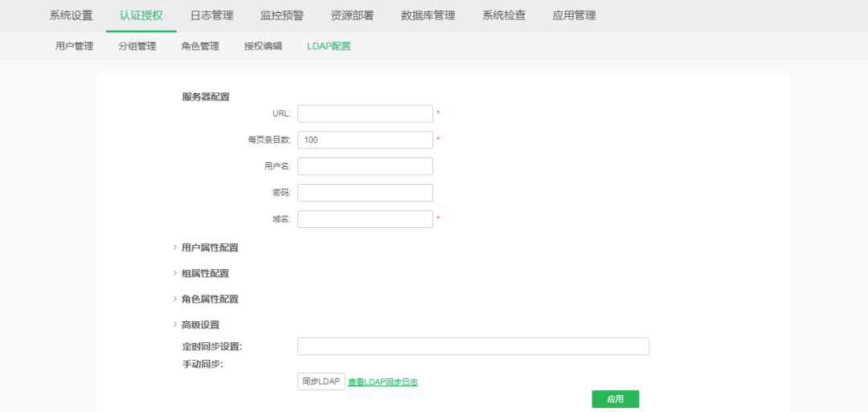Screen dimensions: 868x412
Task: Open the 监控预警 menu
Action: click(x=281, y=15)
